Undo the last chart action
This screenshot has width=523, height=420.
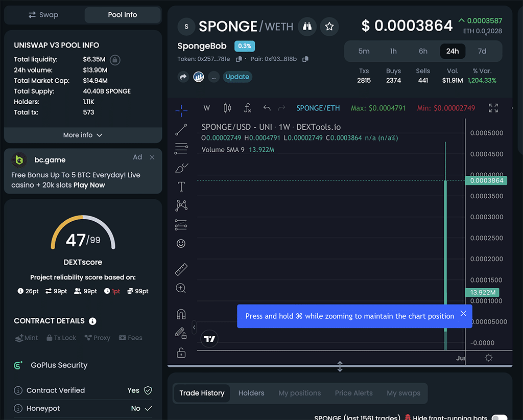pyautogui.click(x=267, y=108)
